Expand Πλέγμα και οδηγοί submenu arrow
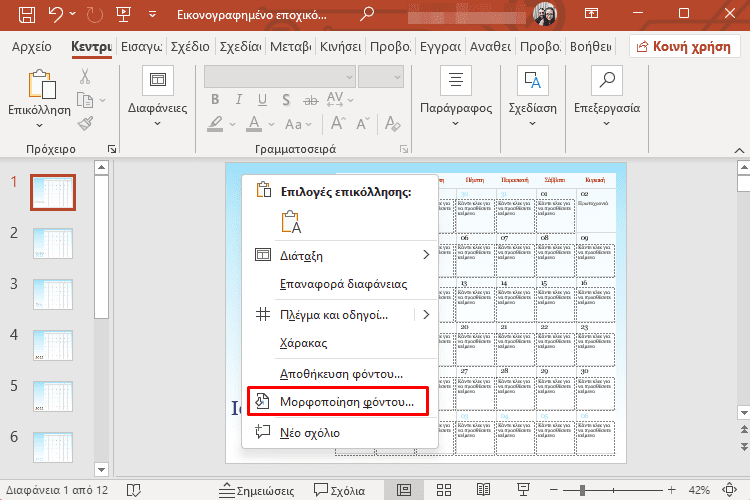750x500 pixels. tap(426, 314)
